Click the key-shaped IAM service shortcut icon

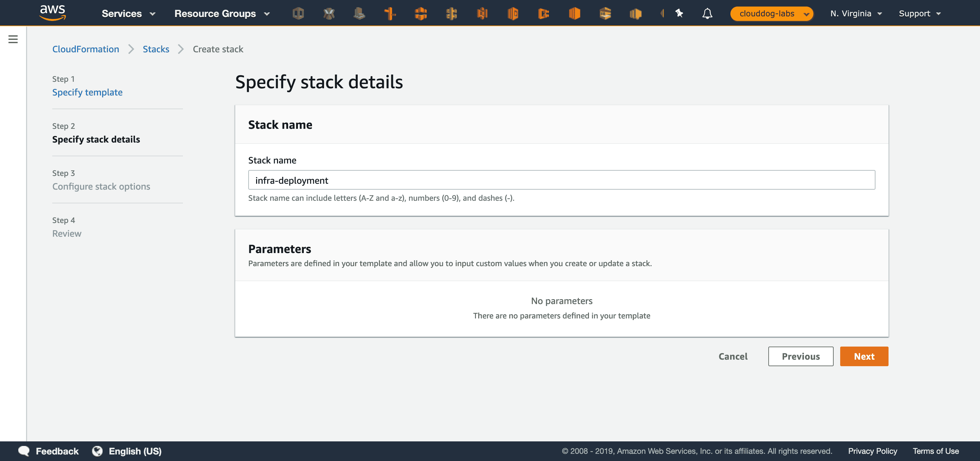(x=391, y=13)
